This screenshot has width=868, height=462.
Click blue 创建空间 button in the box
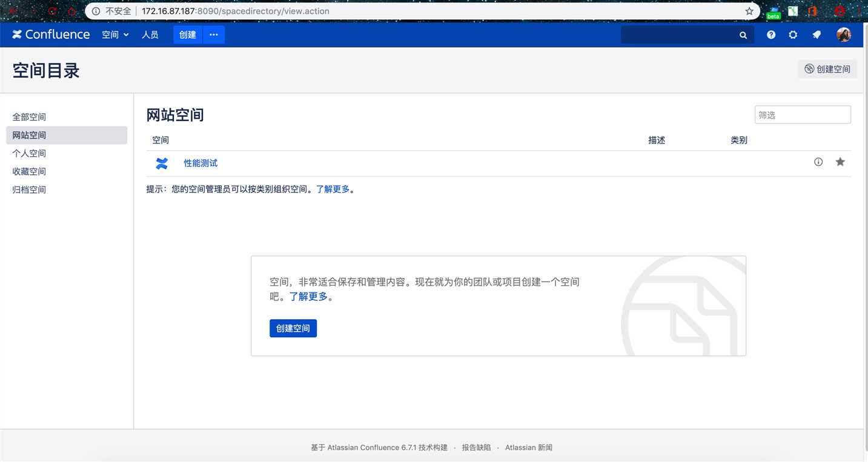(x=293, y=328)
